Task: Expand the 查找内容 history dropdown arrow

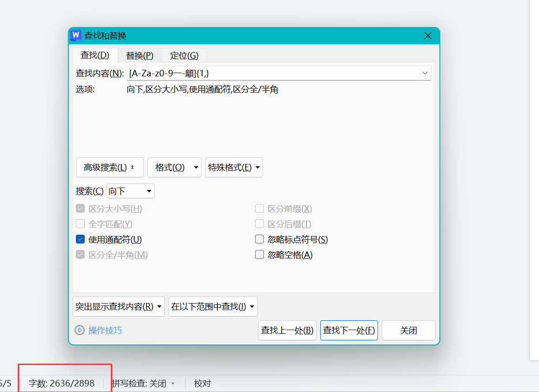Action: point(425,73)
